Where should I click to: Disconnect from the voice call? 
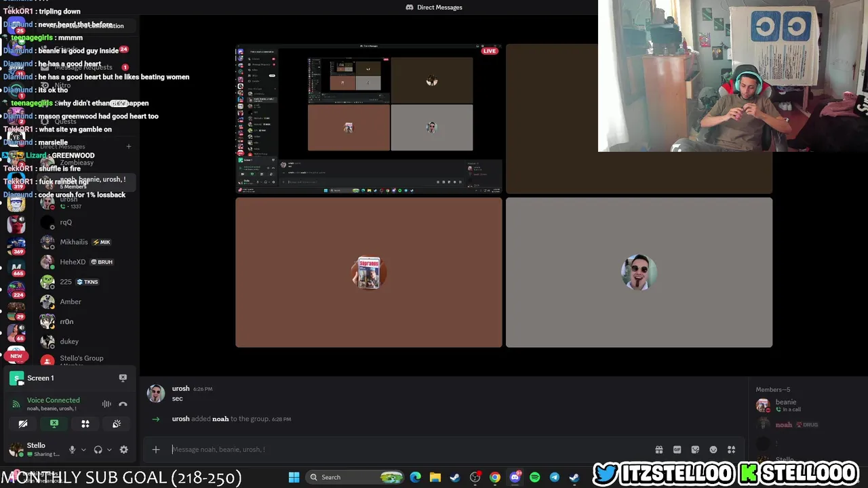coord(123,404)
